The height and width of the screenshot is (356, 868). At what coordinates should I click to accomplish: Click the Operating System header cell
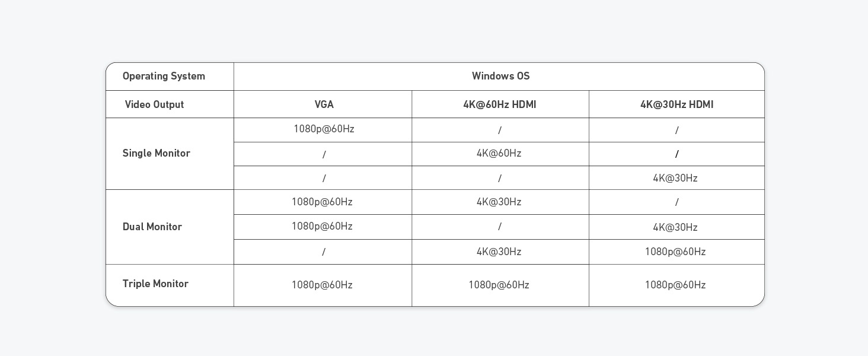click(164, 76)
